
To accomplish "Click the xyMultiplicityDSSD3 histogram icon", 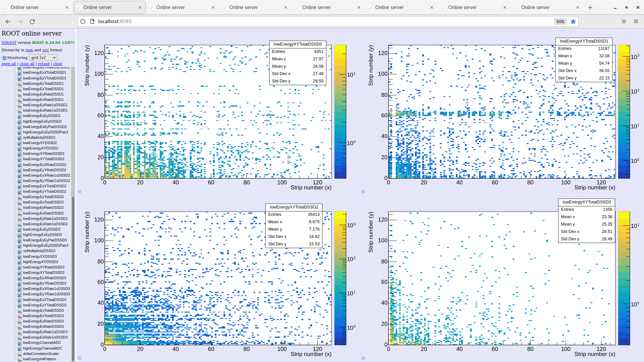I will 20,251.
